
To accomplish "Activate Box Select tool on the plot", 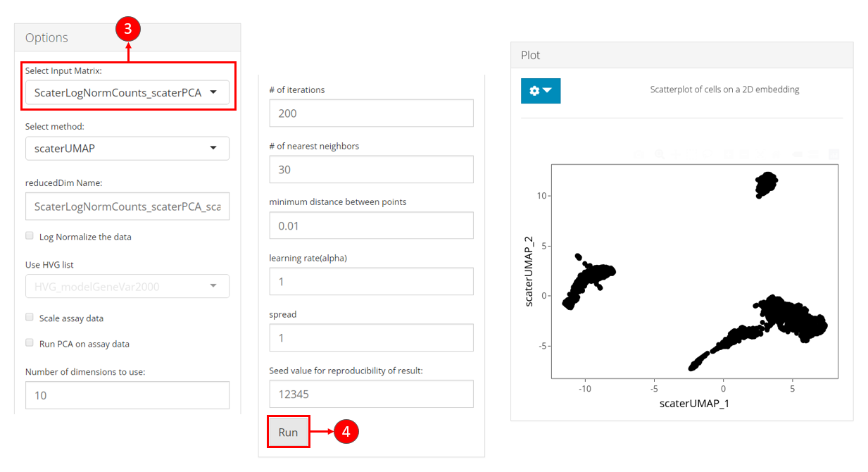I will 691,154.
